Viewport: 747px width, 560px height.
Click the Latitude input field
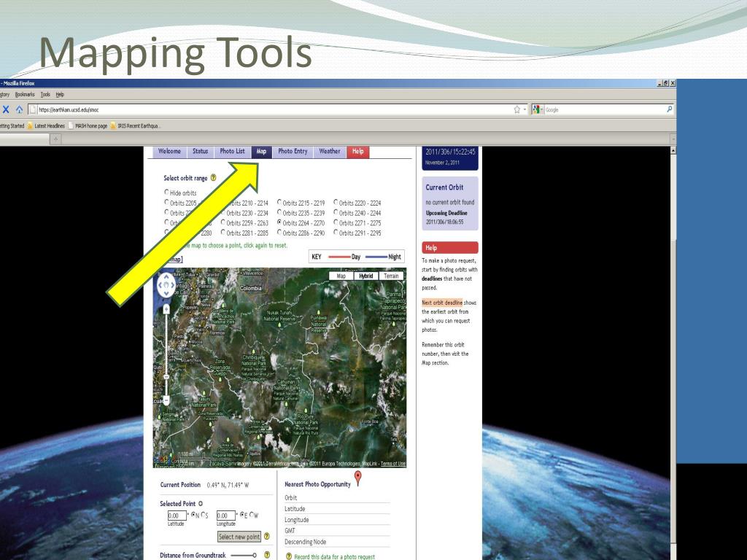177,516
